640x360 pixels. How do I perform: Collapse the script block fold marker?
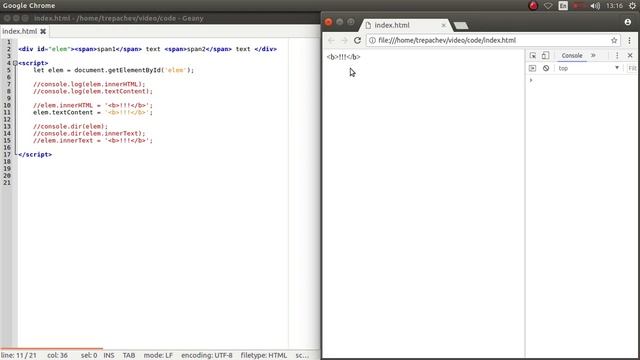15,63
